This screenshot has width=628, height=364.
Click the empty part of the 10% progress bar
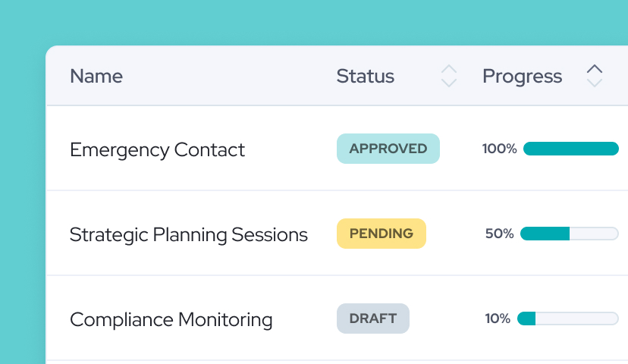pyautogui.click(x=576, y=318)
